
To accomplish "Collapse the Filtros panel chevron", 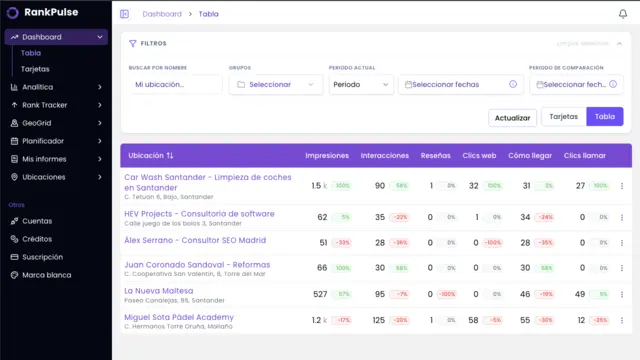I will (x=620, y=43).
